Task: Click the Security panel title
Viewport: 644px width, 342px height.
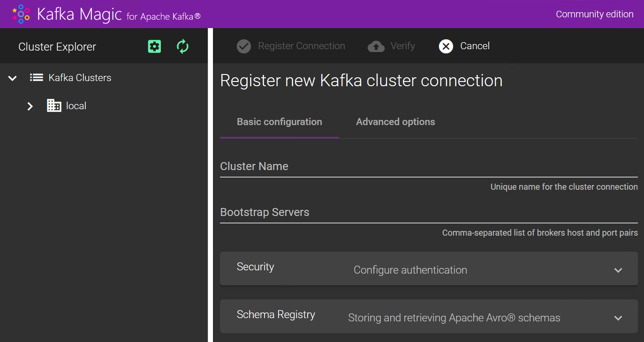Action: point(255,267)
